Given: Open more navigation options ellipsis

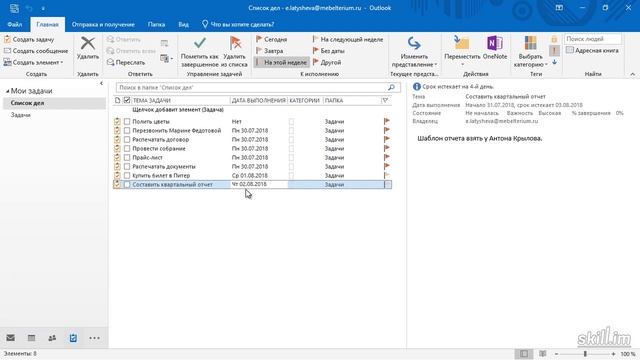Looking at the screenshot, I should (x=94, y=338).
